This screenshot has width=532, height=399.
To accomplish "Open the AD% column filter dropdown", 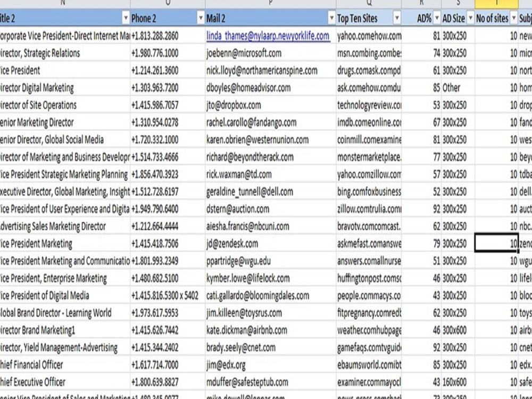I will (437, 18).
